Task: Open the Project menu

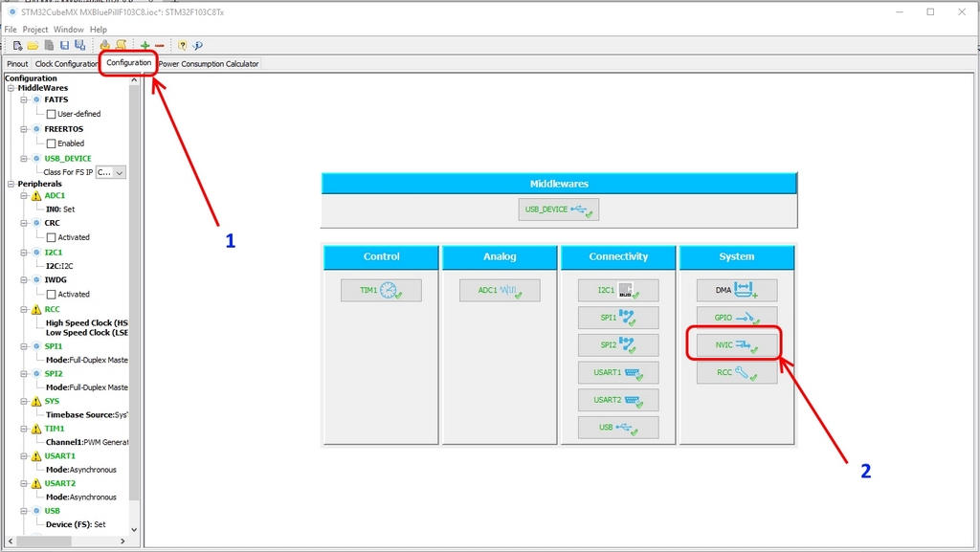Action: [x=35, y=30]
